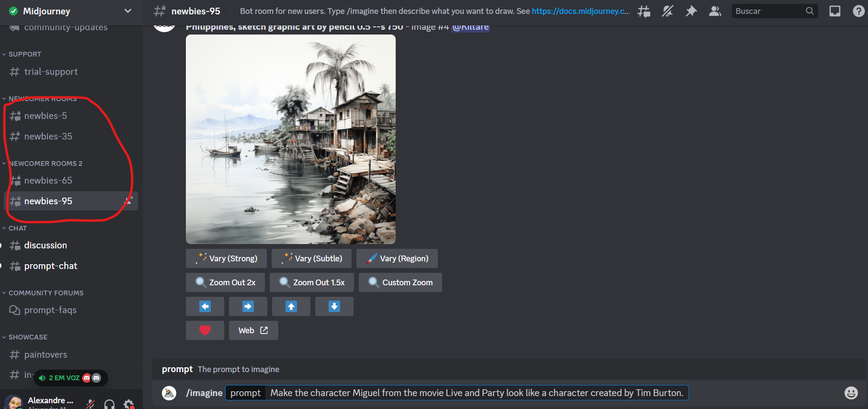Collapse the COMMUNITY FORUMS category

point(46,293)
